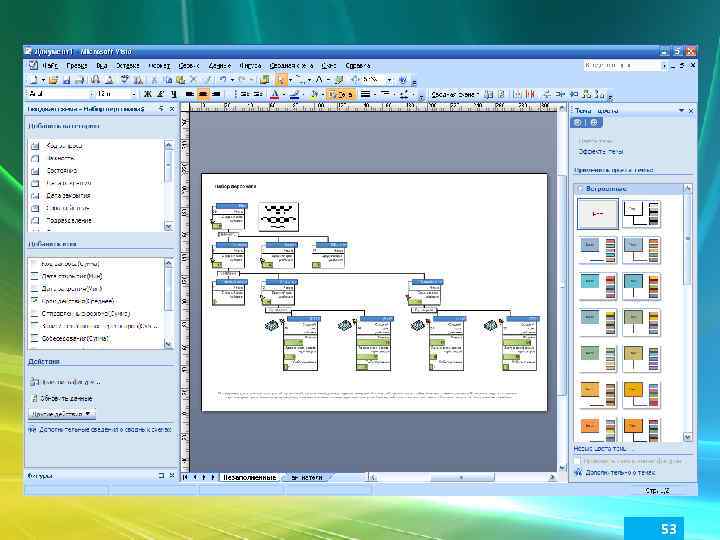
Task: Toggle Bold (Ж) formatting
Action: tap(148, 94)
